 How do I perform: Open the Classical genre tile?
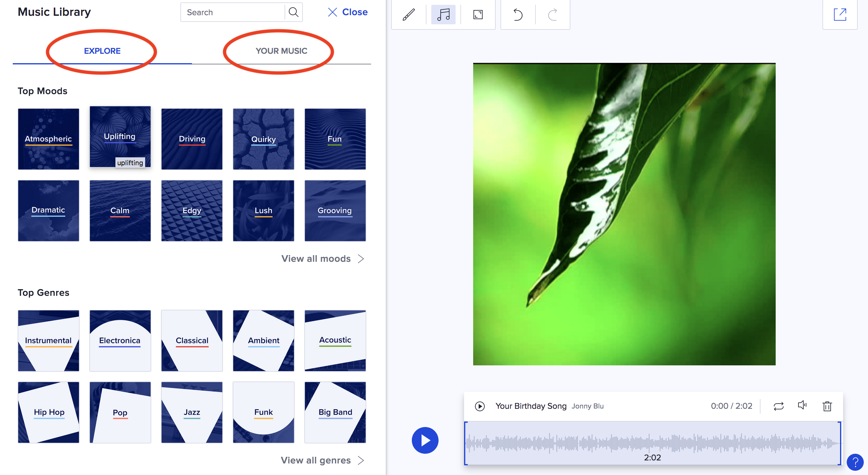pyautogui.click(x=192, y=340)
